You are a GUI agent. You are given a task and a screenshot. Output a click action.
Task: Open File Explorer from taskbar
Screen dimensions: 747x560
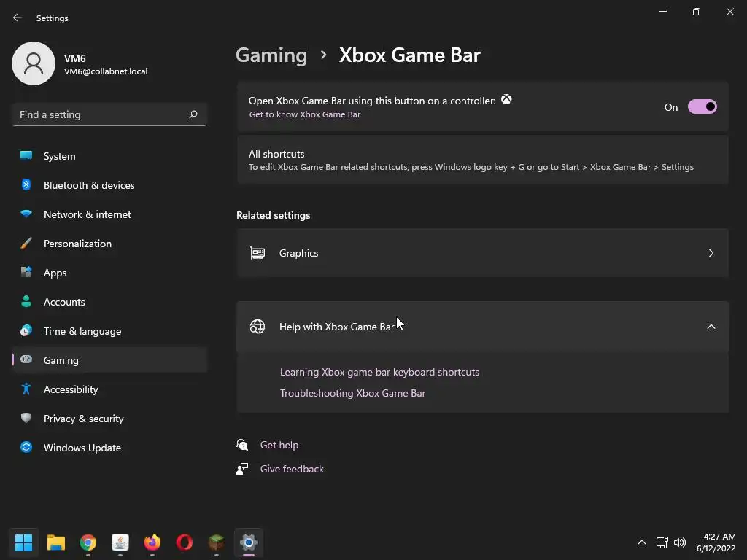[55, 542]
